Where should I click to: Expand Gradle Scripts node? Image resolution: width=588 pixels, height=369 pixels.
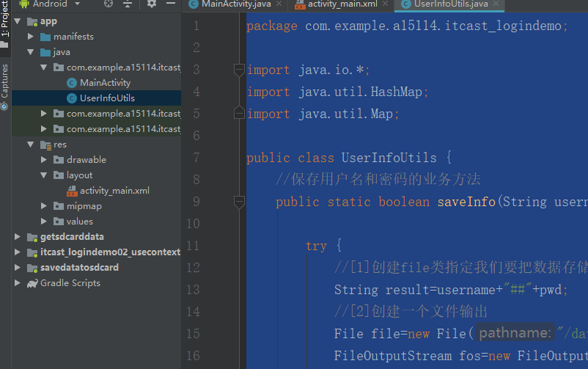[x=18, y=282]
